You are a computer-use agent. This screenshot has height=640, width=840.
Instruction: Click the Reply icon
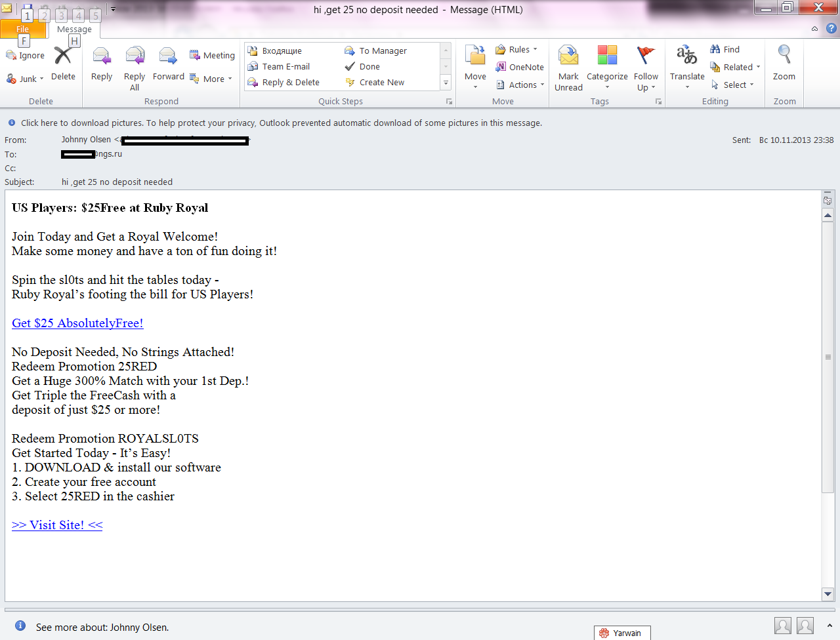click(x=102, y=56)
